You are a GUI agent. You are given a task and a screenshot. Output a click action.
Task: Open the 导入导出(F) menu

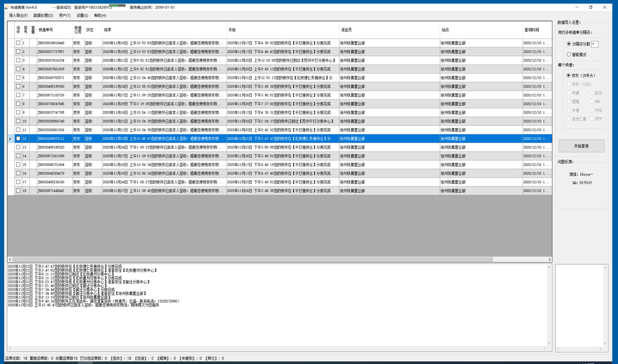(18, 15)
